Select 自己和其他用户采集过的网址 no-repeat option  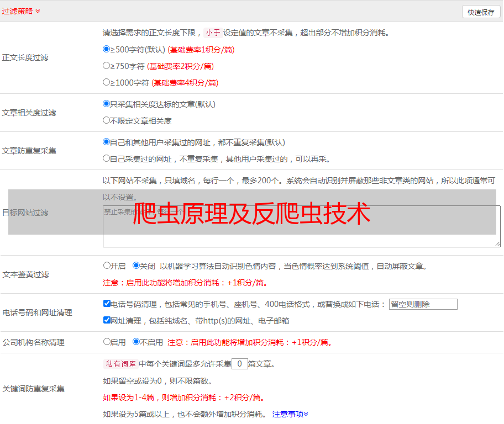point(107,142)
